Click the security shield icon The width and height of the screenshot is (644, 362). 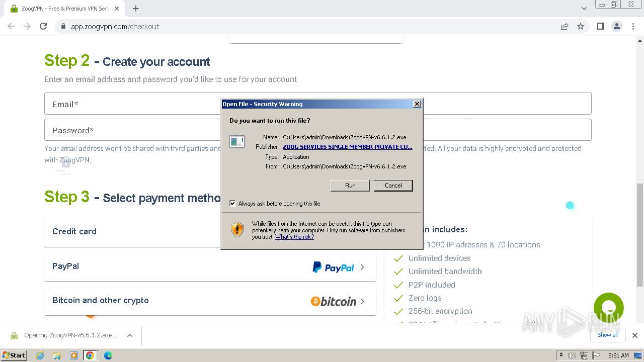click(237, 230)
